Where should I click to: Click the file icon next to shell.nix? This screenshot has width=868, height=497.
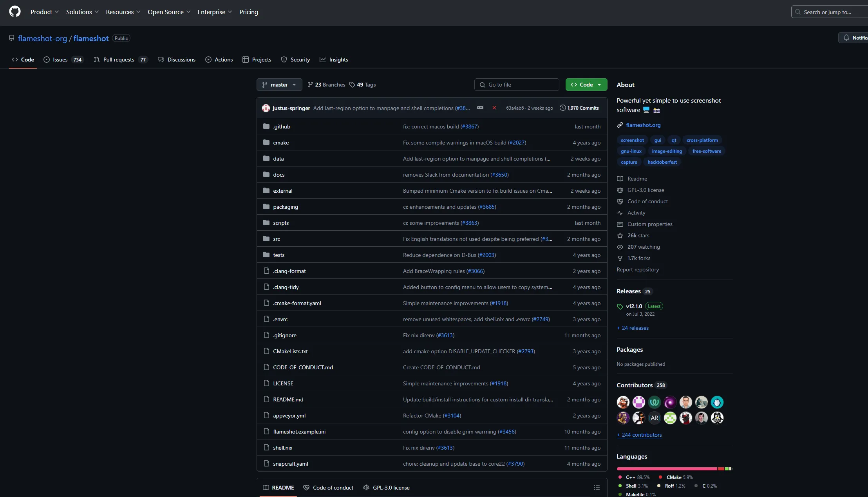pyautogui.click(x=266, y=447)
